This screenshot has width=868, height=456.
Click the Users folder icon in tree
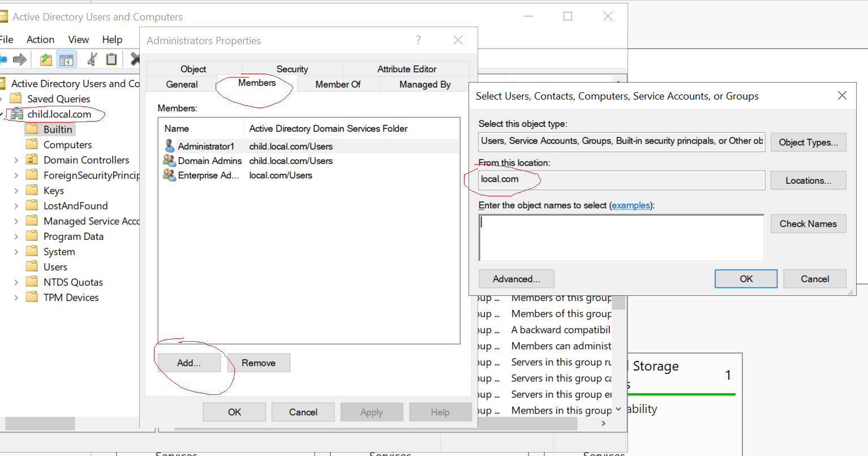tap(32, 266)
